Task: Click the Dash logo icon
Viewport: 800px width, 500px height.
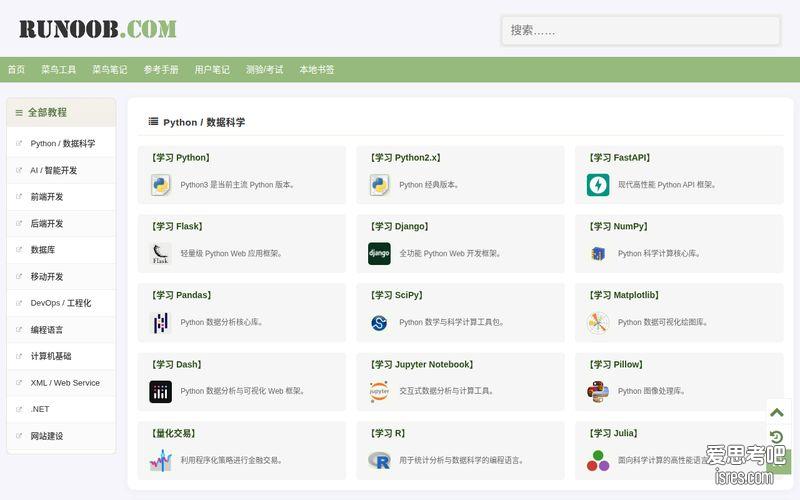Action: pos(161,391)
